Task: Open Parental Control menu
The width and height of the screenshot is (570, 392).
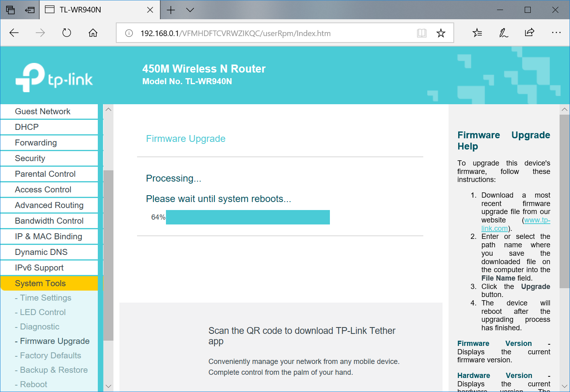Action: coord(49,174)
